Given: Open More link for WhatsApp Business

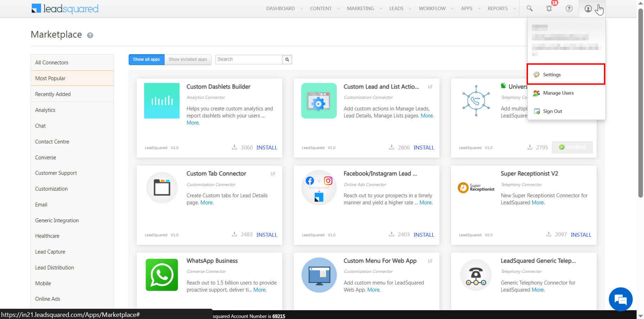Looking at the screenshot, I should click(x=260, y=290).
